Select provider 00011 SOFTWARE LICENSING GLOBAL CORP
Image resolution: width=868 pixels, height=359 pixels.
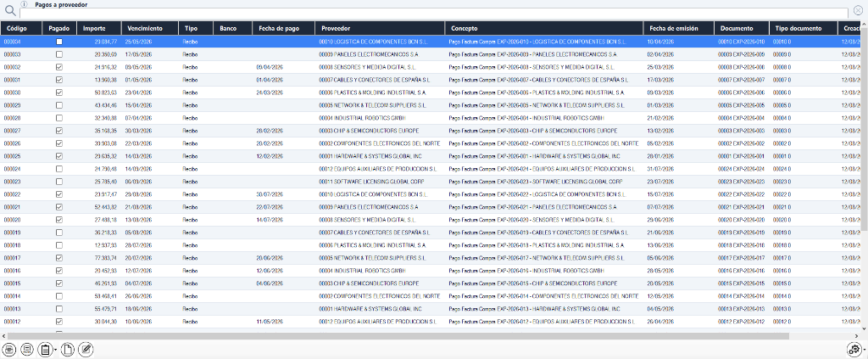(370, 182)
